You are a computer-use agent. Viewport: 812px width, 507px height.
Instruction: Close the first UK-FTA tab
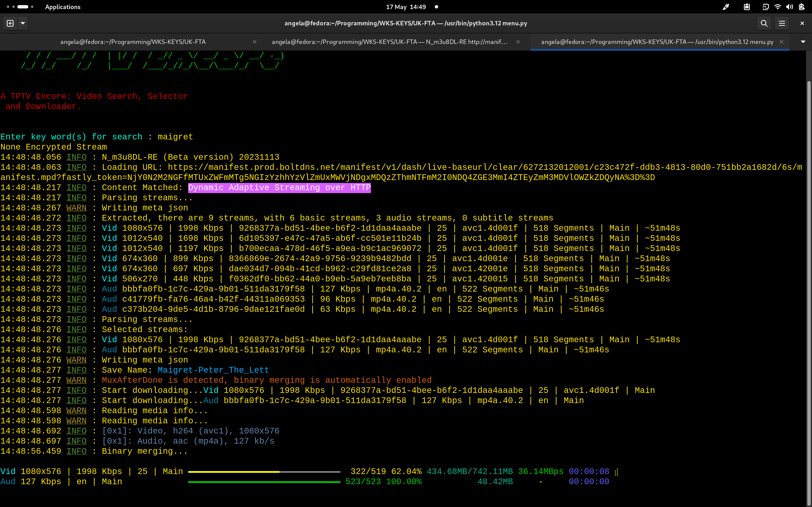[x=255, y=42]
